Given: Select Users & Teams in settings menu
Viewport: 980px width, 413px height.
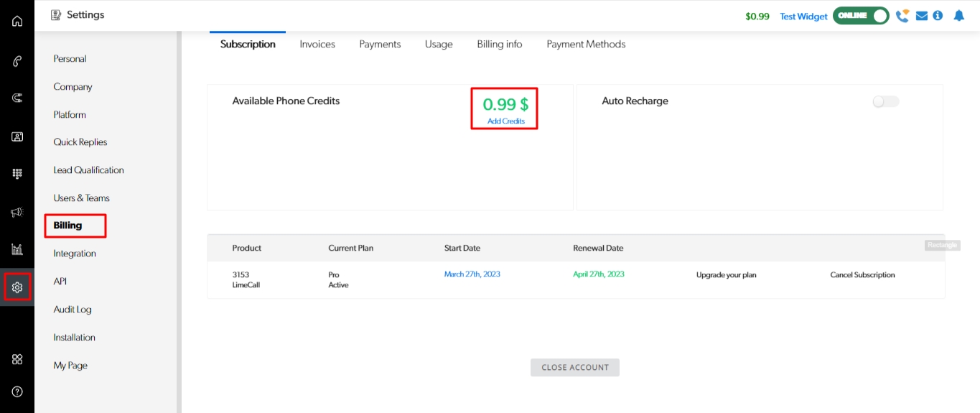Looking at the screenshot, I should [81, 198].
